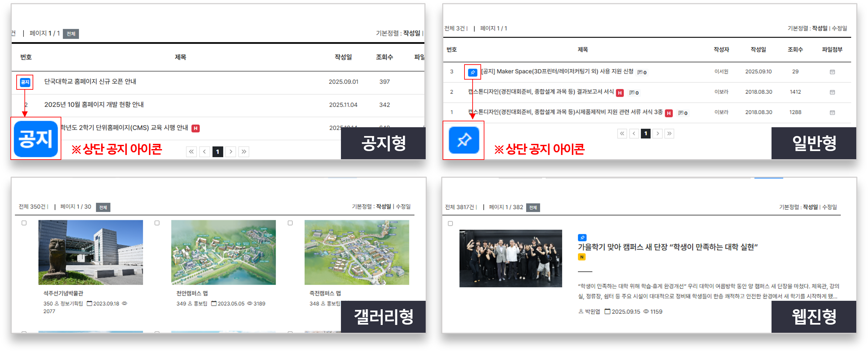The image size is (868, 352).
Task: Click the red H badge on CMS post
Action: click(196, 128)
